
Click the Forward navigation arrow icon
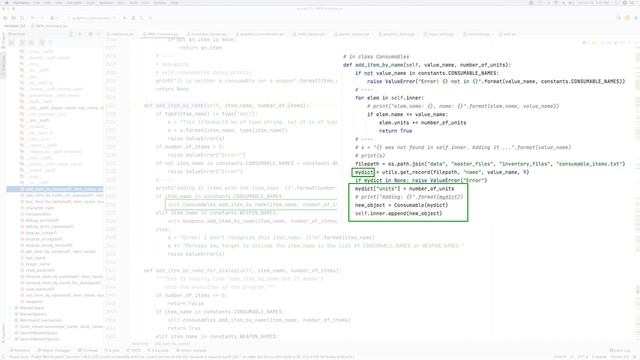[42, 18]
